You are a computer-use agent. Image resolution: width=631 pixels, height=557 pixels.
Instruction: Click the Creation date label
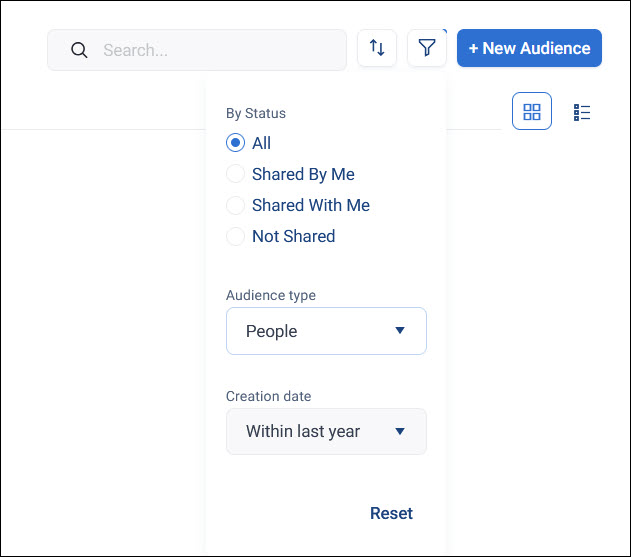click(268, 396)
